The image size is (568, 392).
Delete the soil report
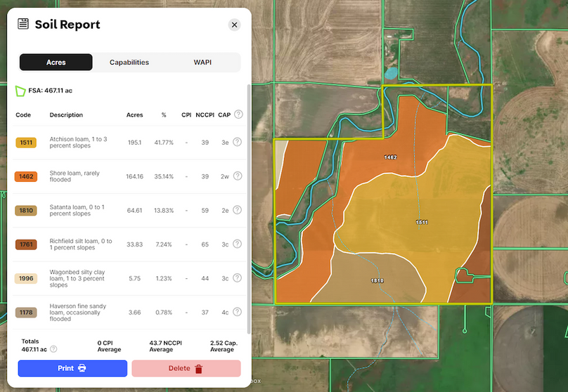coord(186,368)
